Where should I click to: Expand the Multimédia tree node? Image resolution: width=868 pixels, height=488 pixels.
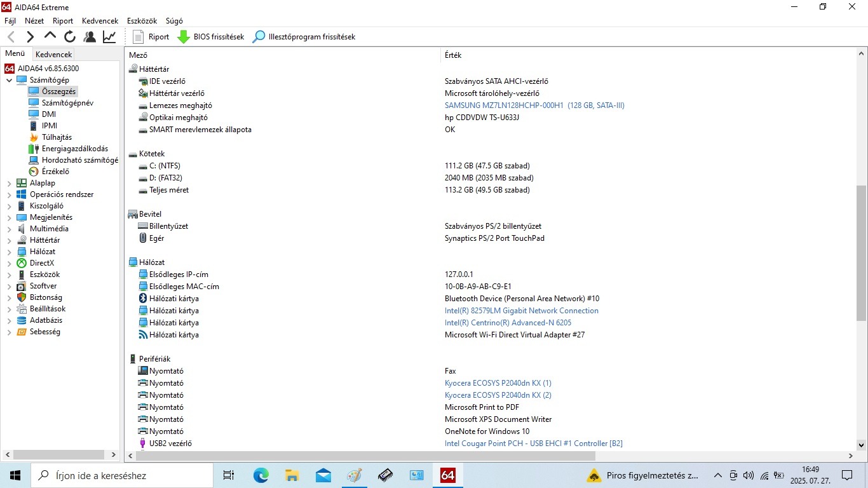coord(9,229)
